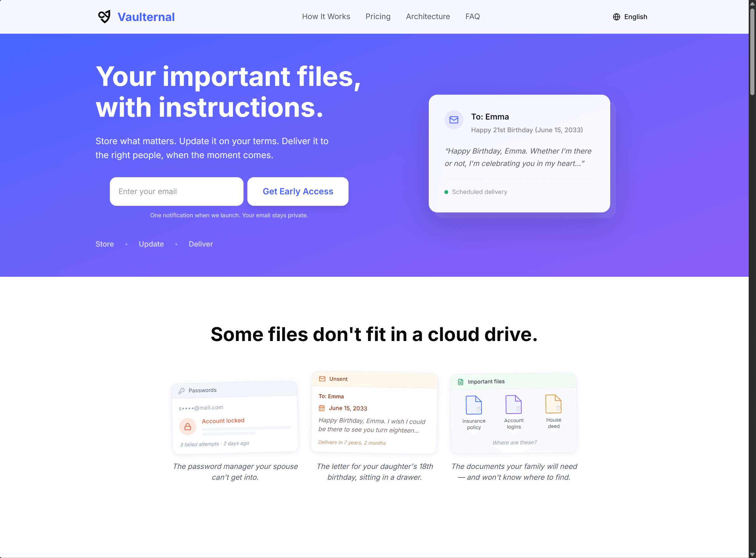Screen dimensions: 756x558
Task: Click the Vaulternal shield logo icon
Action: tap(104, 17)
